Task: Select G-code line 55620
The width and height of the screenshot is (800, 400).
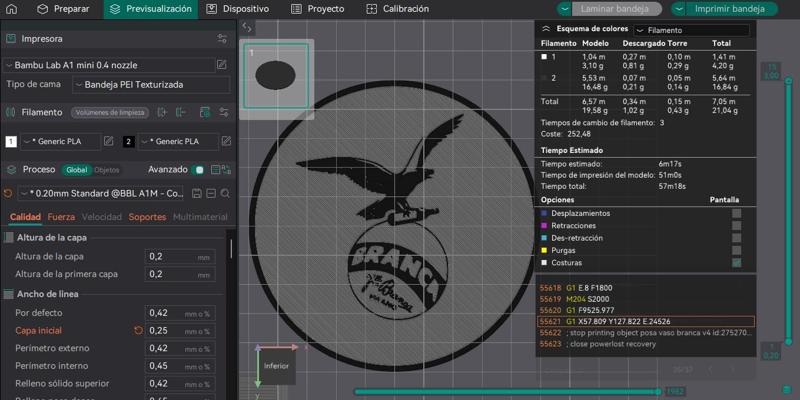Action: pyautogui.click(x=645, y=310)
